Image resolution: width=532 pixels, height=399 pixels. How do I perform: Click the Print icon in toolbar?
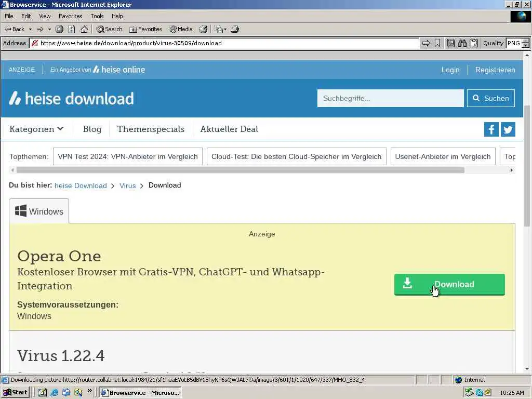click(x=235, y=29)
